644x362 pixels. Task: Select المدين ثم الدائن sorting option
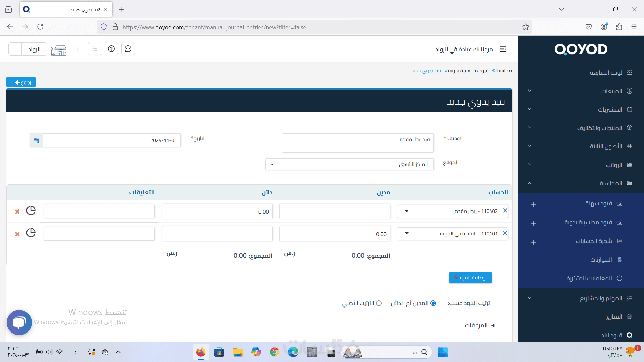433,303
